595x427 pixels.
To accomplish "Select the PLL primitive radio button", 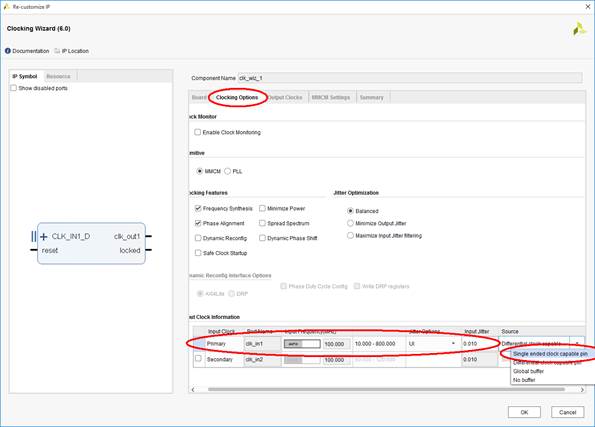I will tap(227, 171).
